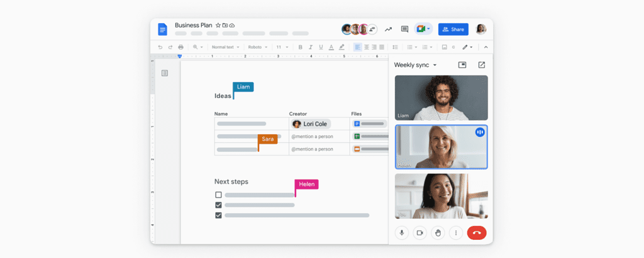Open line spacing options

coord(395,47)
